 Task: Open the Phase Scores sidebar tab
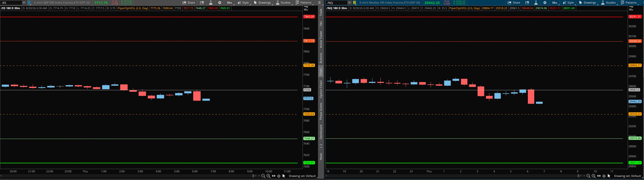tap(321, 111)
